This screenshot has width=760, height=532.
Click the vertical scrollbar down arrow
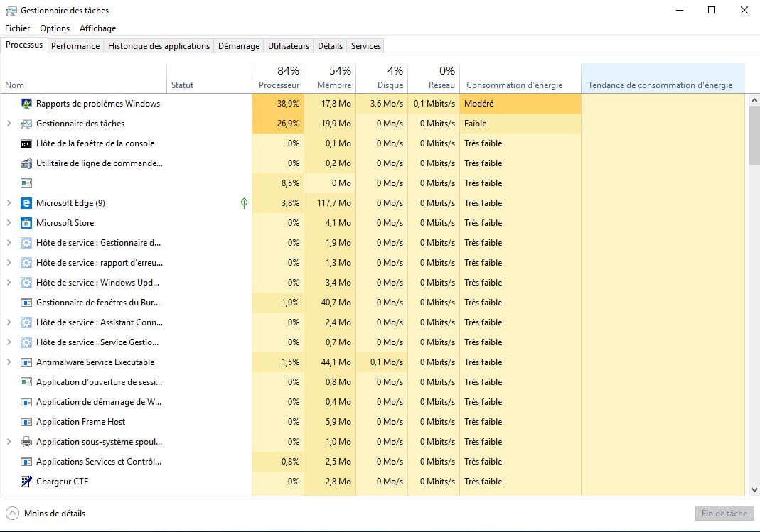click(x=754, y=489)
